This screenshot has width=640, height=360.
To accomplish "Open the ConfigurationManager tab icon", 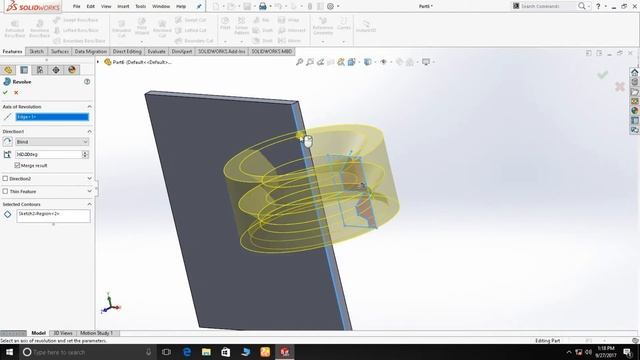I will 40,70.
